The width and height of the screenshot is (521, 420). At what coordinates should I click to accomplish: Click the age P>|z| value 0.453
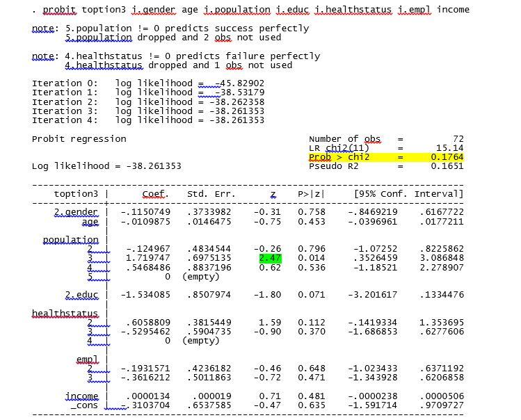(x=312, y=221)
